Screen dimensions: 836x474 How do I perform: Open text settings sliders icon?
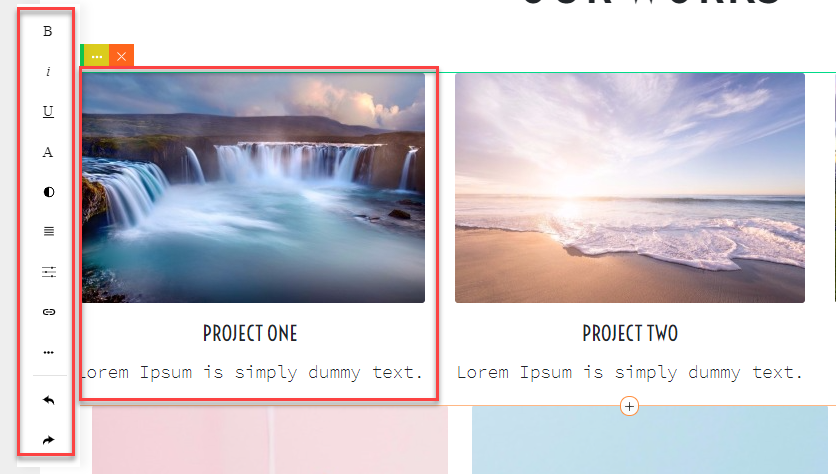[49, 272]
